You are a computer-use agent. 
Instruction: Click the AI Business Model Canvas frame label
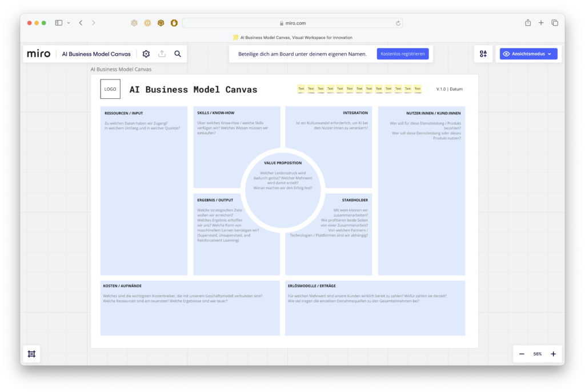point(120,69)
